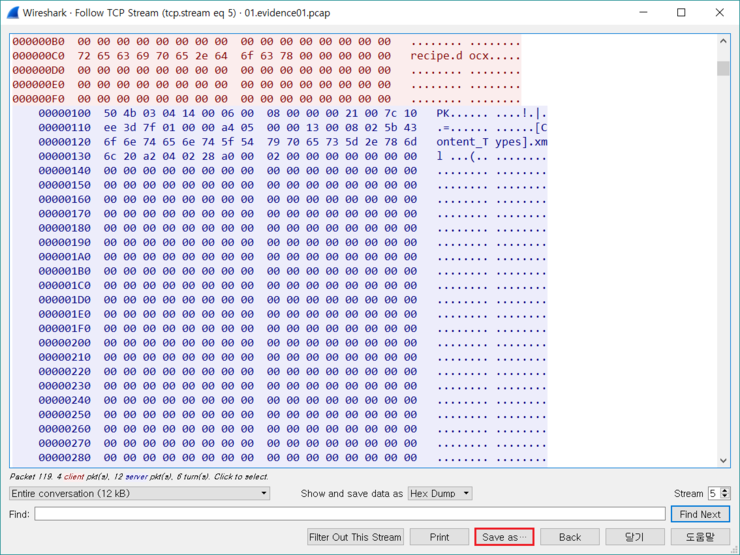Select the hex row at offset 00000140
This screenshot has height=555, width=740.
pos(293,170)
